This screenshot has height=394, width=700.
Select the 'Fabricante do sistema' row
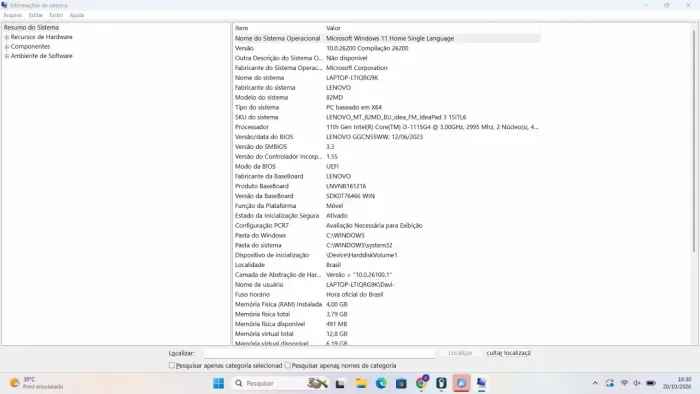coord(387,87)
